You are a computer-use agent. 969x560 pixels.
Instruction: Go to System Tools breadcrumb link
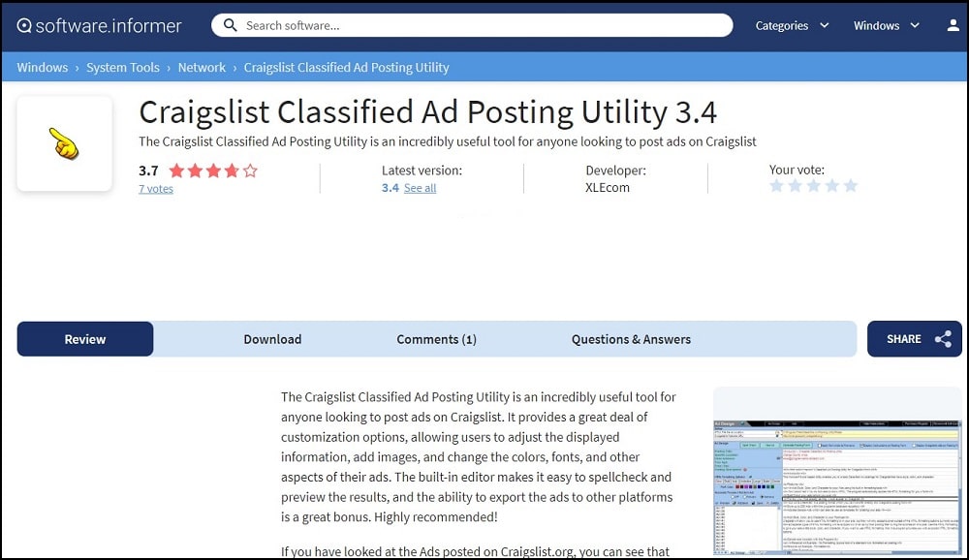(x=123, y=68)
